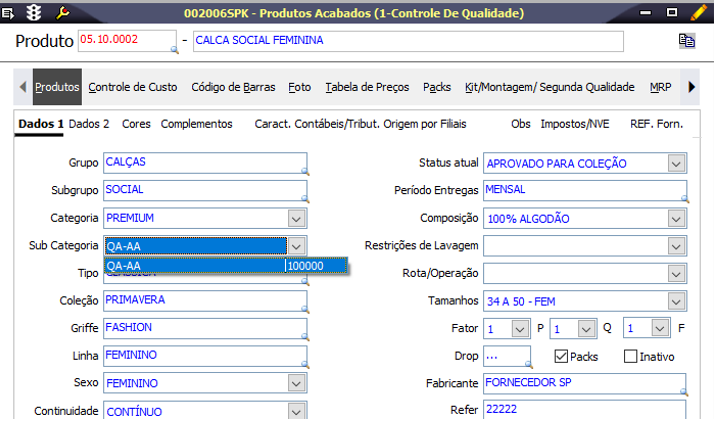Switch to the Produtos tab
The height and width of the screenshot is (432, 714).
(x=57, y=87)
